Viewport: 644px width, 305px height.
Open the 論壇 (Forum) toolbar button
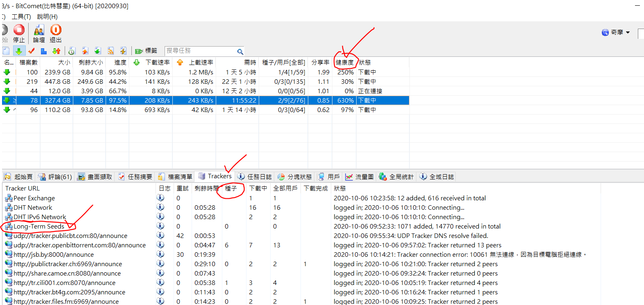click(x=39, y=33)
